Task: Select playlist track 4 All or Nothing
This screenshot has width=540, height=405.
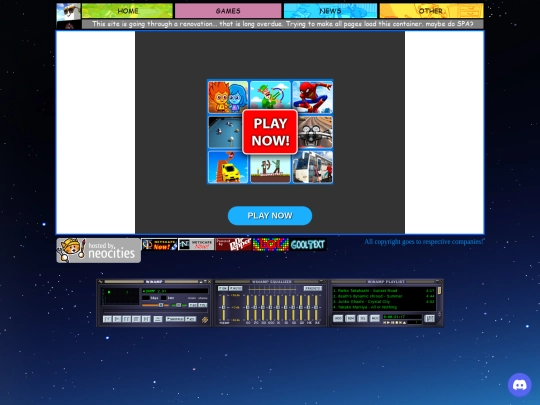Action: [x=384, y=307]
